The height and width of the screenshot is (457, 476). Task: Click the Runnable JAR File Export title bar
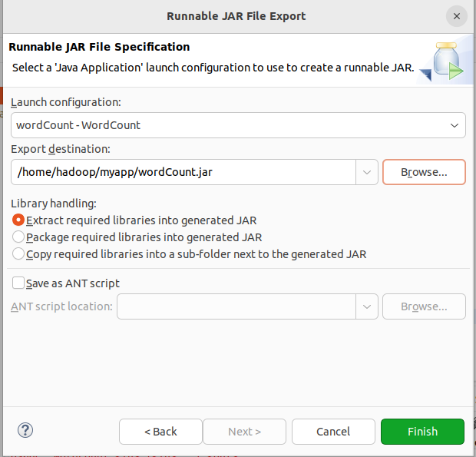pos(236,15)
